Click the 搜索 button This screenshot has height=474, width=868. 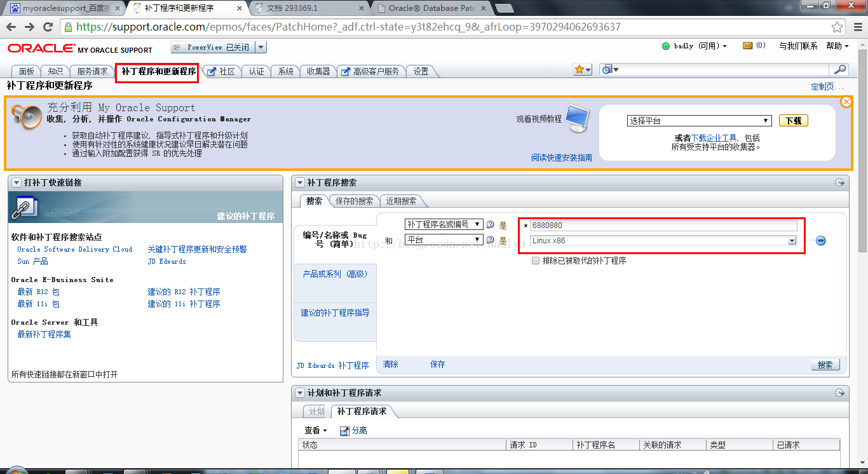click(825, 365)
